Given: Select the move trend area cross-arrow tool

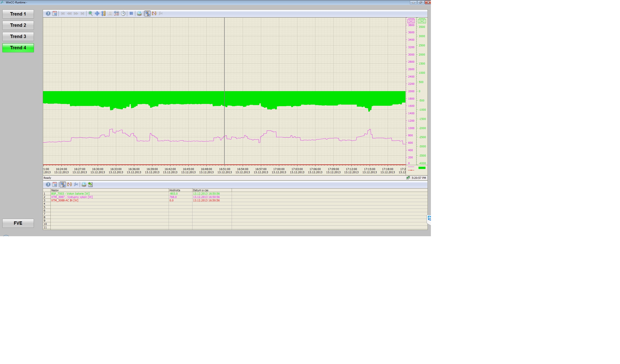Looking at the screenshot, I should click(x=97, y=13).
